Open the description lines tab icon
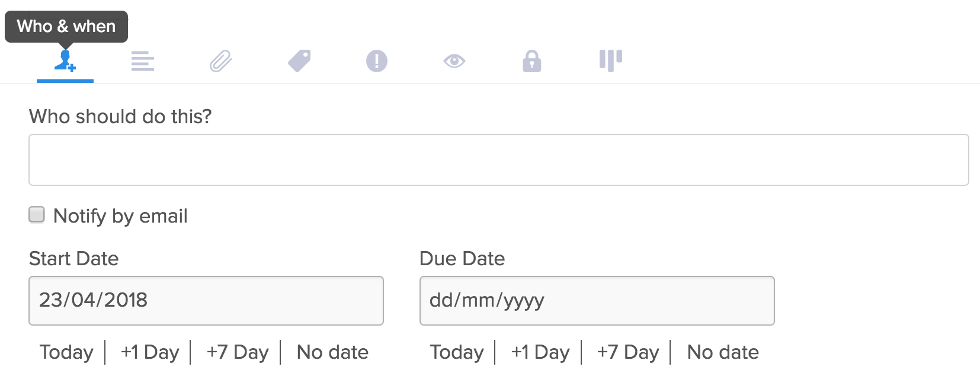Image resolution: width=980 pixels, height=386 pixels. (x=143, y=61)
